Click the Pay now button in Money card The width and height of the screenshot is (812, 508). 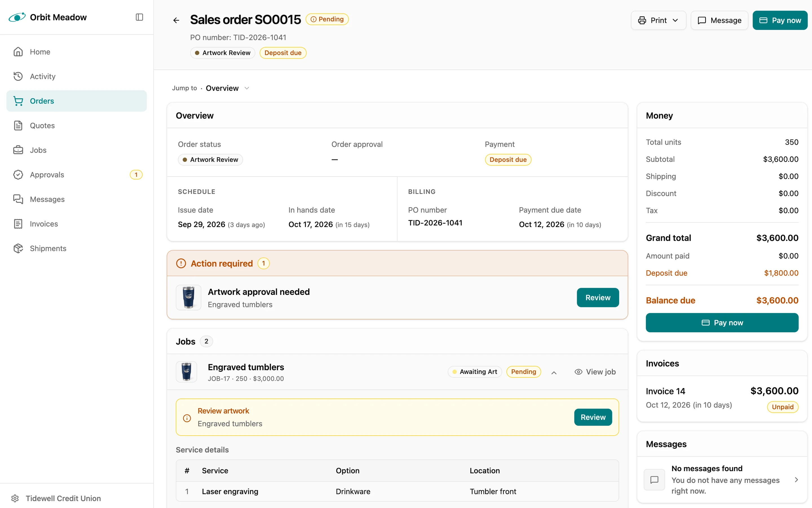pos(722,323)
